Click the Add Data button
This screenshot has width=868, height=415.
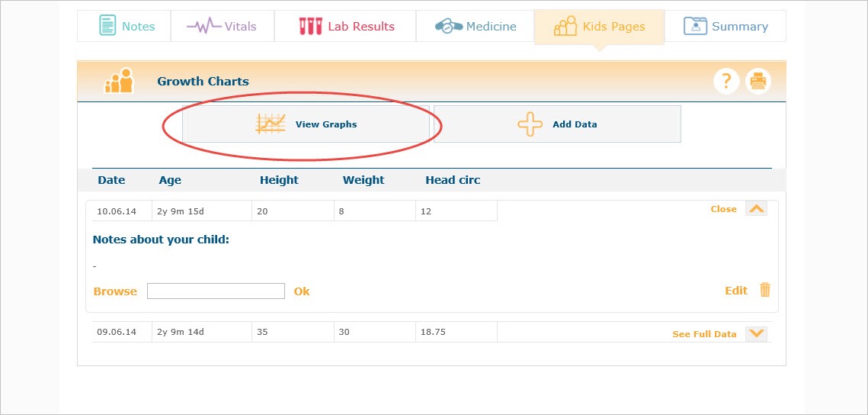tap(557, 124)
